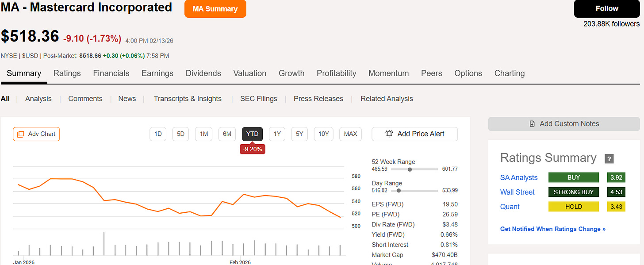Select the 10Y chart range
The width and height of the screenshot is (644, 265).
(324, 134)
